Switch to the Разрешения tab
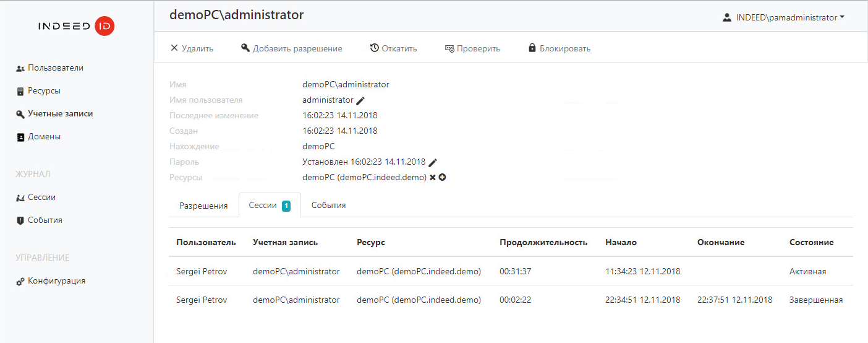This screenshot has height=343, width=868. [203, 206]
